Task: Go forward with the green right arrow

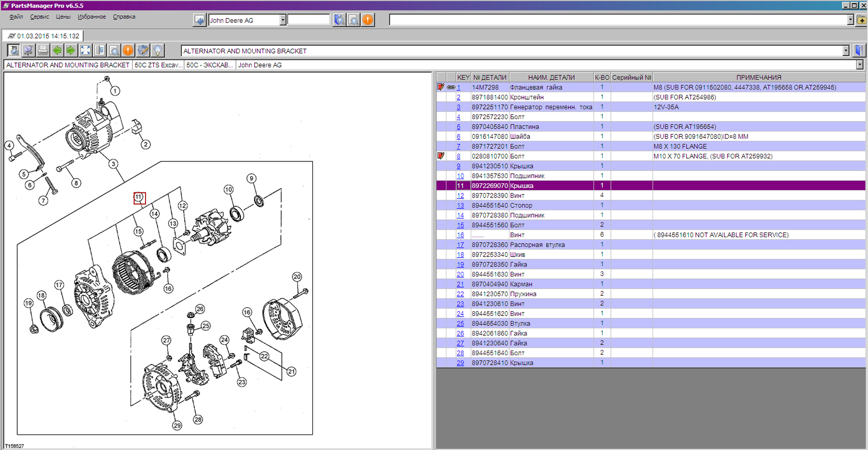Action: pyautogui.click(x=71, y=51)
